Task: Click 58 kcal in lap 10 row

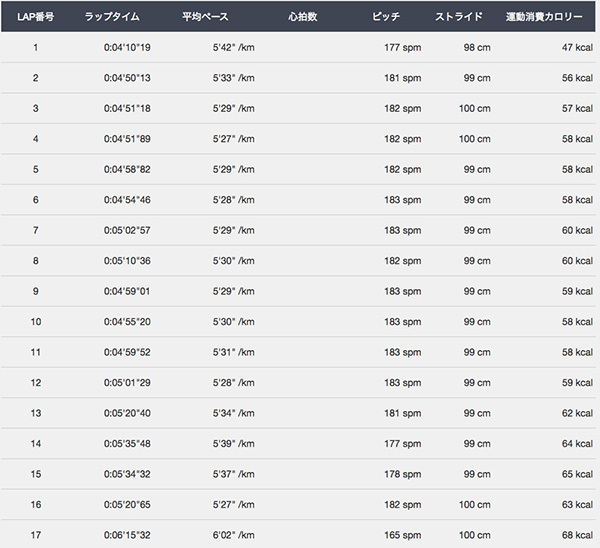Action: click(x=577, y=322)
